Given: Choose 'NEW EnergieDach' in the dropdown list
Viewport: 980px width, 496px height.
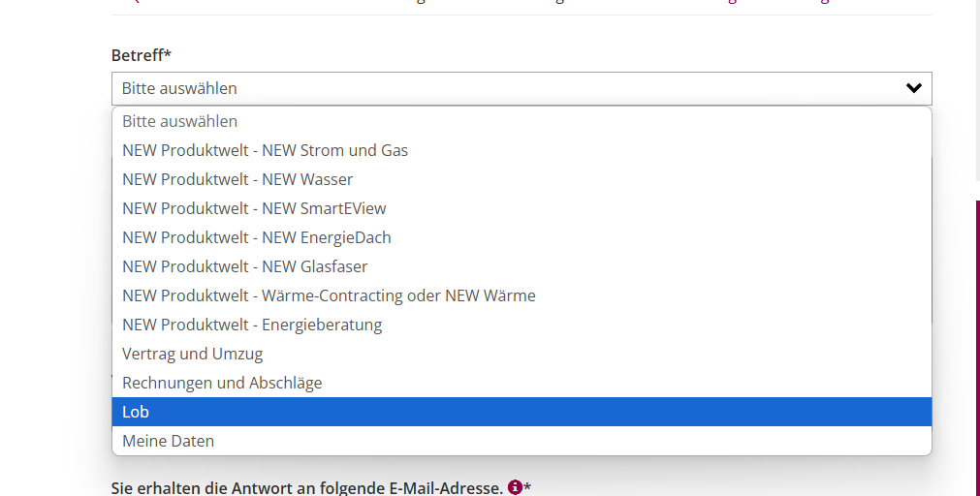Looking at the screenshot, I should 257,237.
